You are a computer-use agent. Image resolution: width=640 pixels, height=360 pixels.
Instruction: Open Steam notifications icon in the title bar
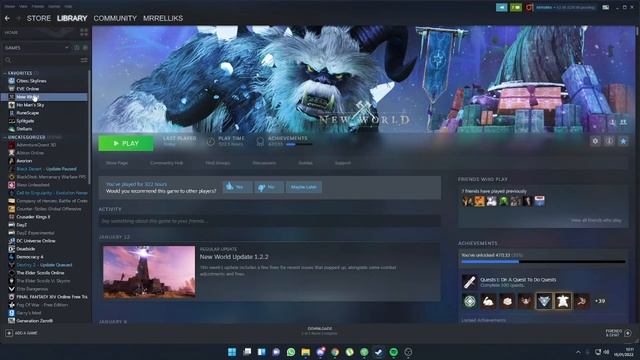(502, 7)
